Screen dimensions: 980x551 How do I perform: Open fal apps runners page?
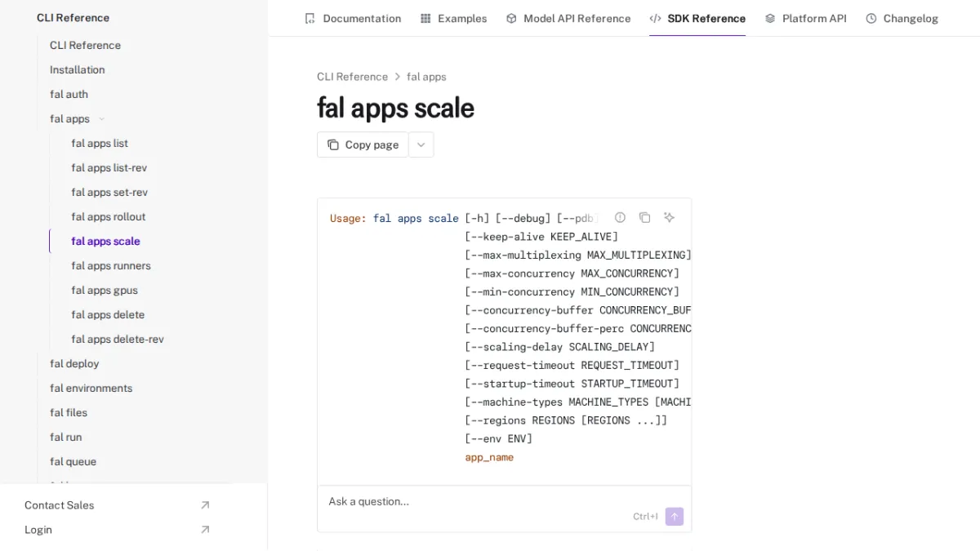(110, 265)
